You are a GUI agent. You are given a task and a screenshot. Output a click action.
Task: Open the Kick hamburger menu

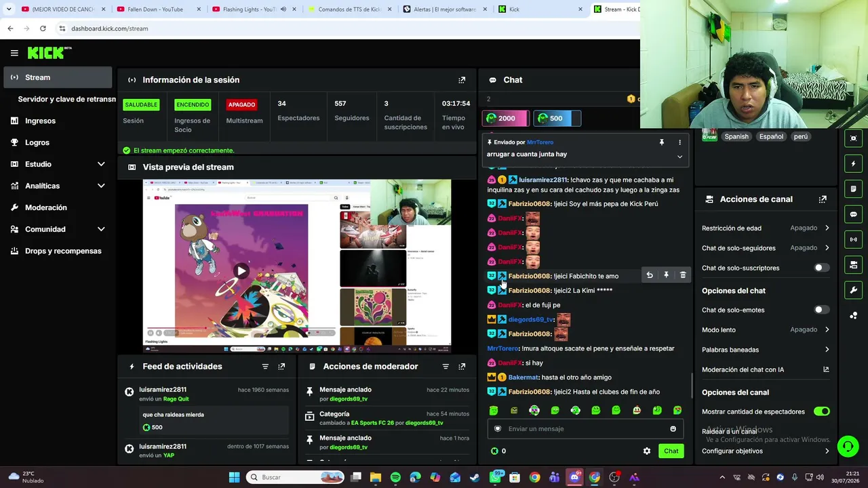[x=14, y=53]
